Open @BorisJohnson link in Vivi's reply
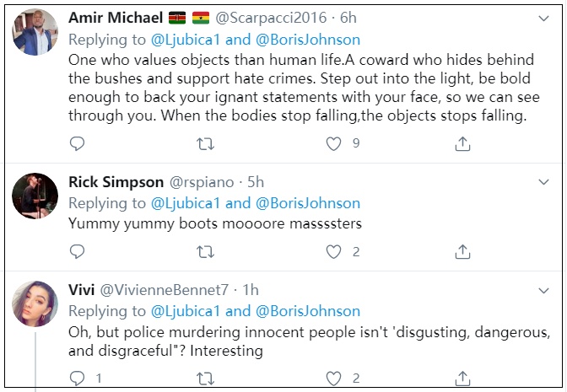567x392 pixels. click(x=307, y=311)
